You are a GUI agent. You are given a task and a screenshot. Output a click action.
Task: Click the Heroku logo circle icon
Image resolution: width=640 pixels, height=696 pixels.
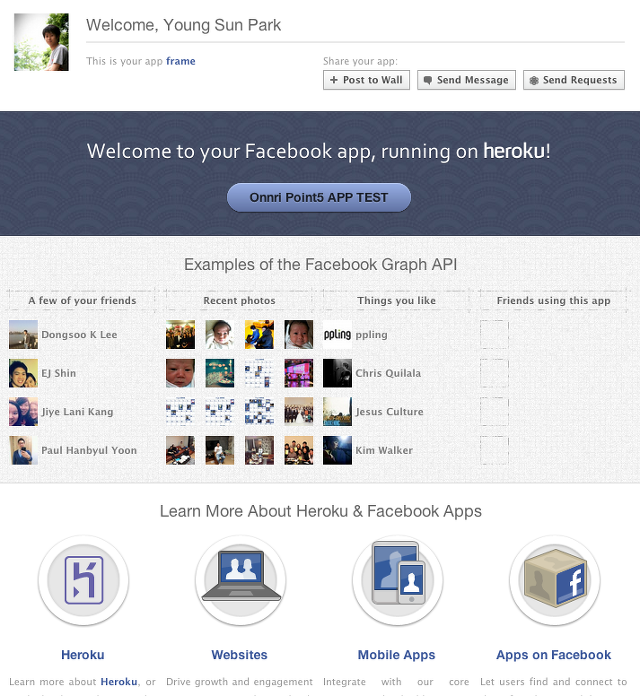(x=83, y=581)
